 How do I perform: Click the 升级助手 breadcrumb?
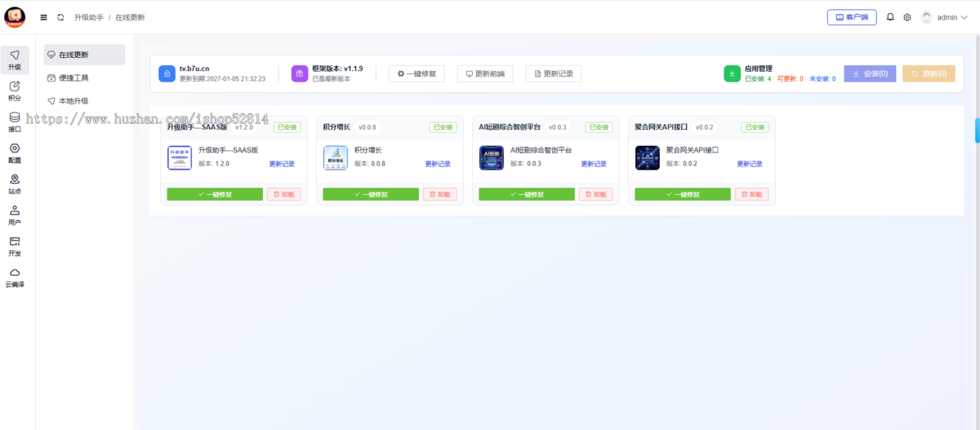[x=88, y=17]
